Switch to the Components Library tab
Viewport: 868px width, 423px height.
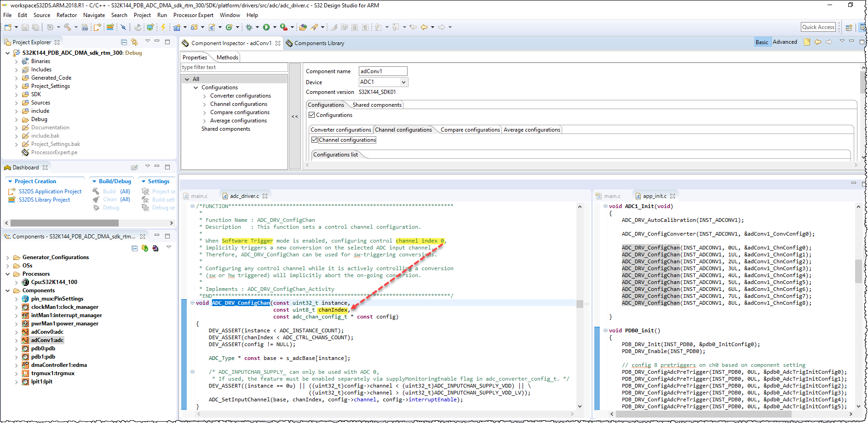click(x=319, y=43)
